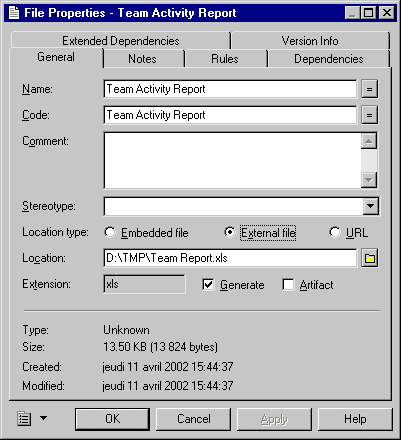The height and width of the screenshot is (440, 401).
Task: Click the properties menu icon at bottom left
Action: click(24, 419)
